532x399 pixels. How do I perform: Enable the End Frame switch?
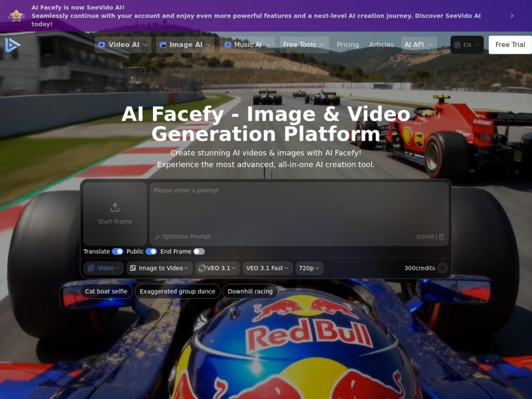click(199, 252)
